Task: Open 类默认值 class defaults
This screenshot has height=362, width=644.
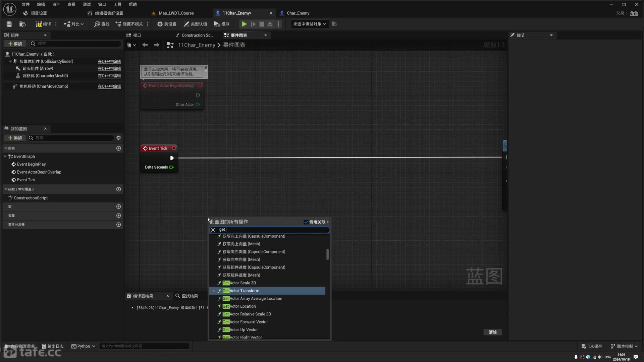Action: pyautogui.click(x=195, y=24)
